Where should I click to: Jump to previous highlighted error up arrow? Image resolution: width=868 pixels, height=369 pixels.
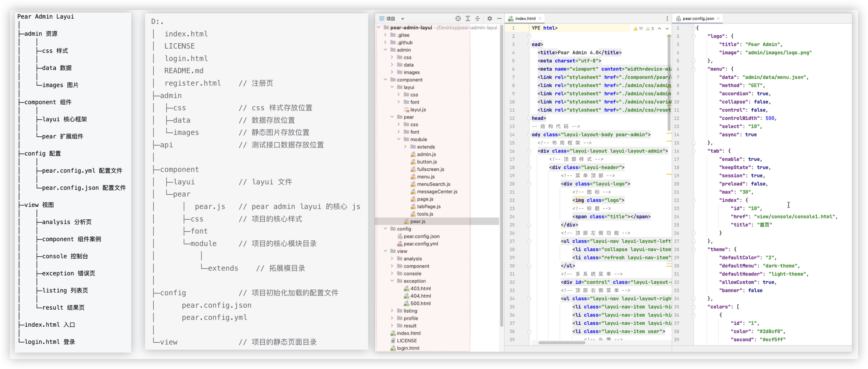pos(659,29)
